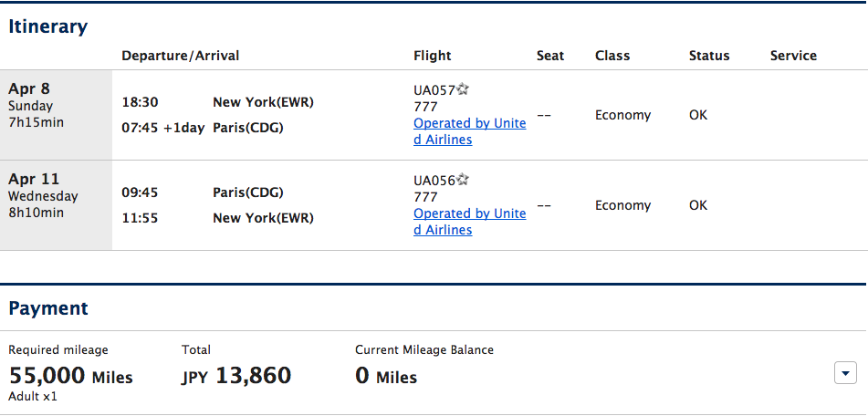This screenshot has height=416, width=868.
Task: Select the Apr 8 Sunday date cell
Action: [x=56, y=115]
